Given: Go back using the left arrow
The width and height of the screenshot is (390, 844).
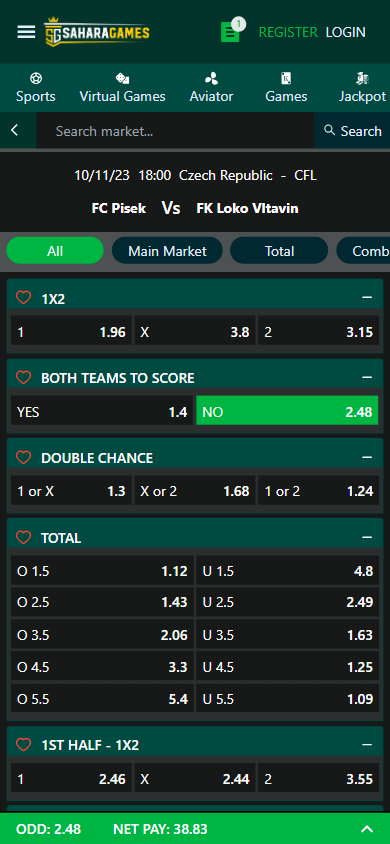Looking at the screenshot, I should tap(15, 130).
